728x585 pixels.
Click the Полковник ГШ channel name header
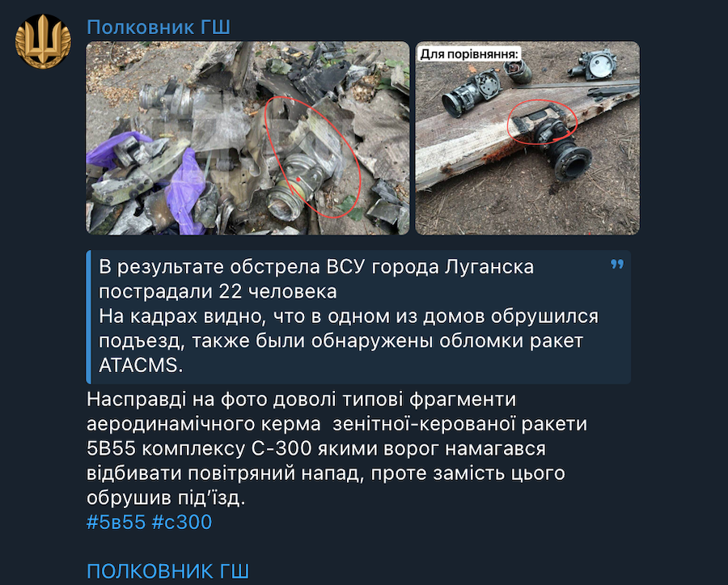[x=159, y=27]
